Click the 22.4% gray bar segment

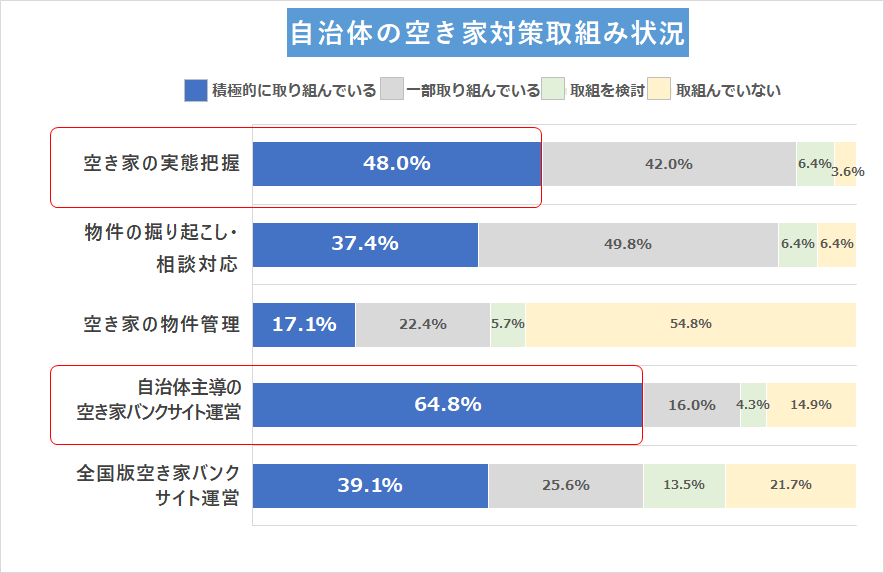pos(423,324)
